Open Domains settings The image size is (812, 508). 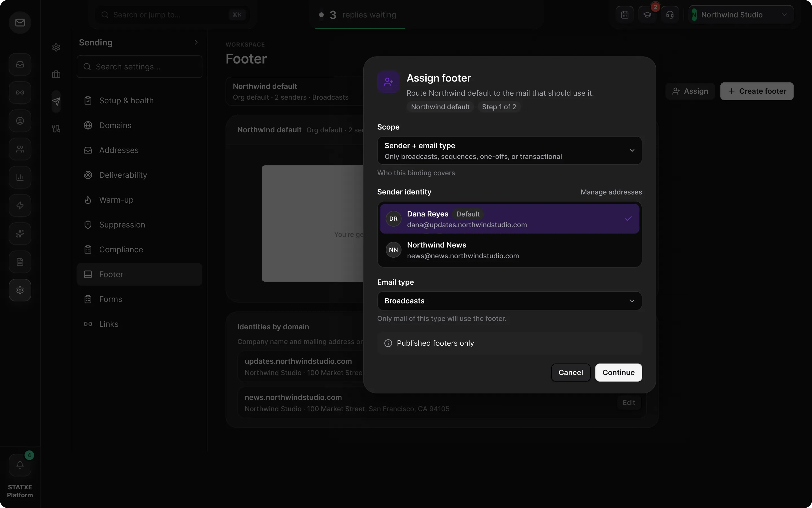139,125
